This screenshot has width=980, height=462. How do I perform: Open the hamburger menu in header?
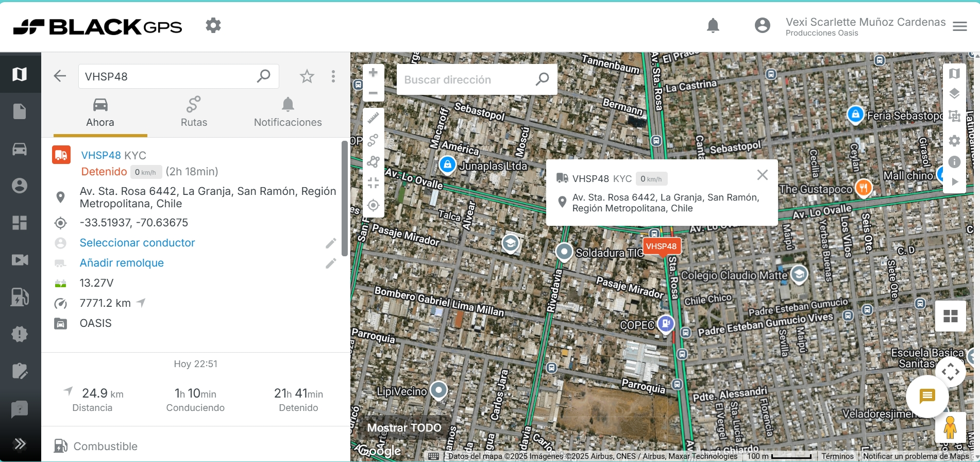tap(959, 26)
